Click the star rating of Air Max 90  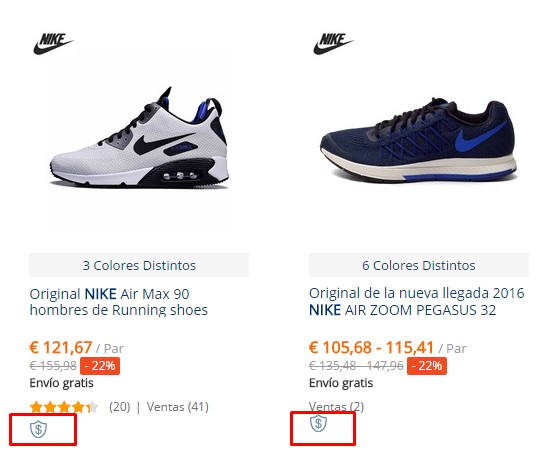pos(64,407)
